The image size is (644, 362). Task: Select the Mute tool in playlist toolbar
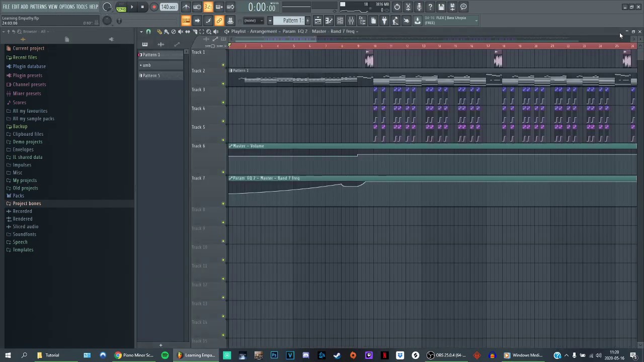[x=181, y=31]
